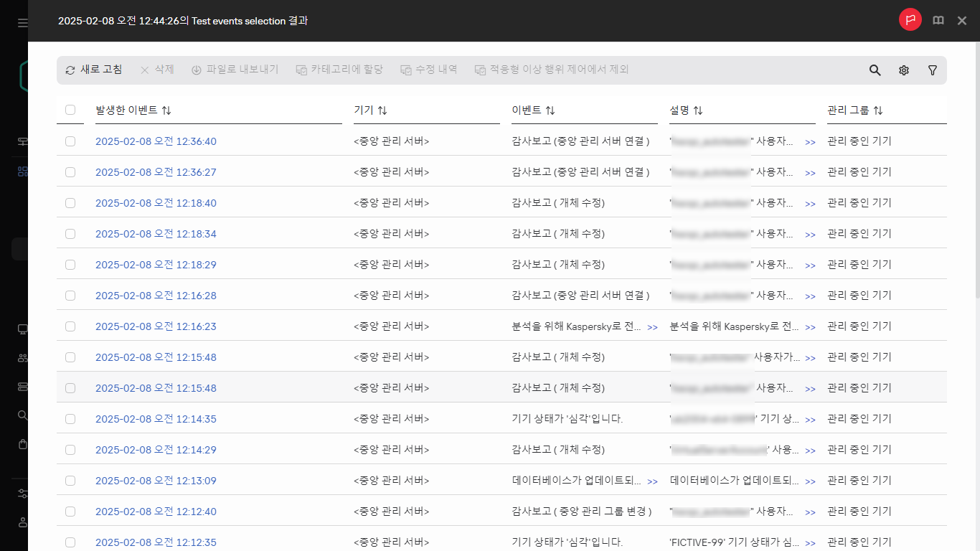
Task: Check the 12:16:28 event row checkbox
Action: (70, 296)
